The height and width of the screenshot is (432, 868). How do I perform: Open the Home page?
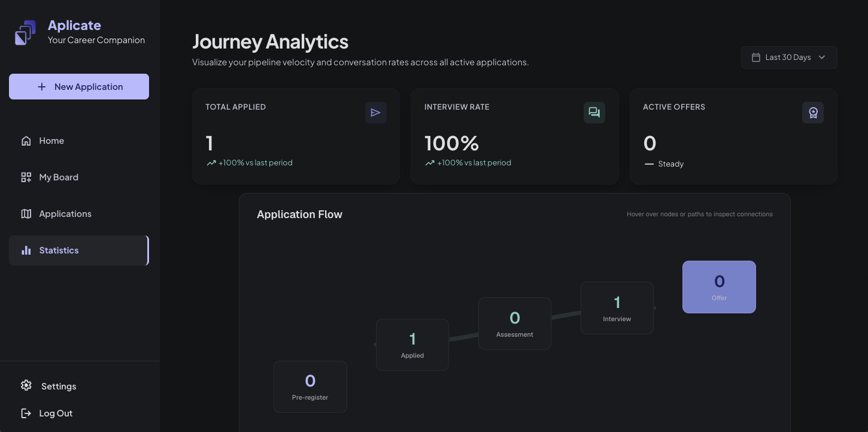pos(79,141)
